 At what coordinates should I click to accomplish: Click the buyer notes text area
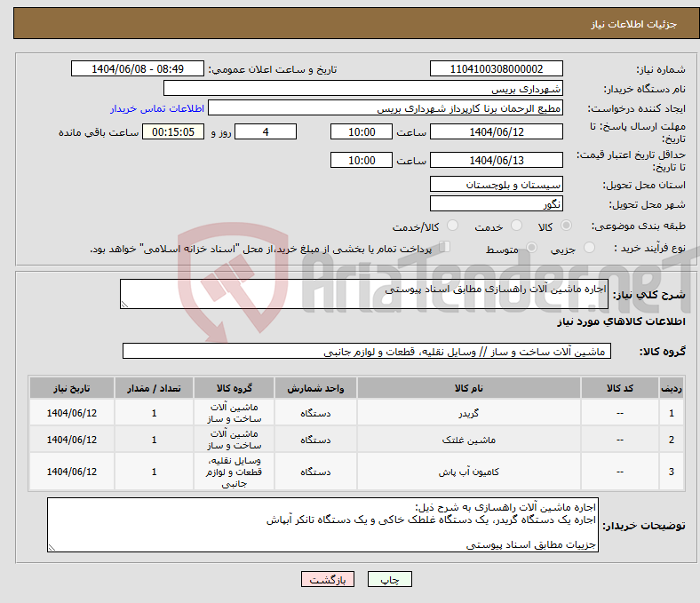click(322, 525)
